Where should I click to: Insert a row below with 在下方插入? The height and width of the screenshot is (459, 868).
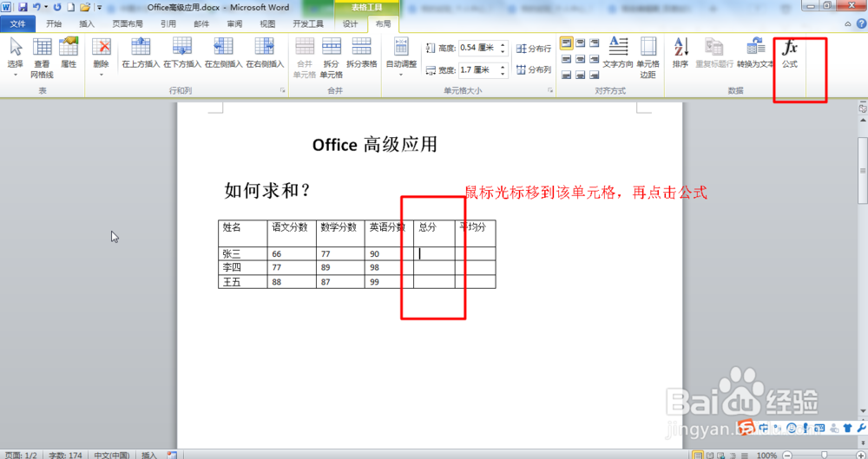[182, 54]
